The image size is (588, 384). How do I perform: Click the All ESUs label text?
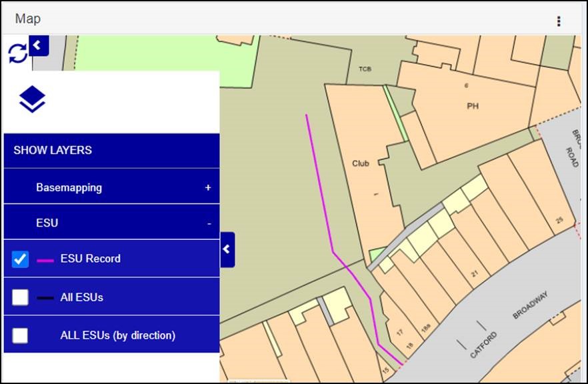click(x=82, y=298)
